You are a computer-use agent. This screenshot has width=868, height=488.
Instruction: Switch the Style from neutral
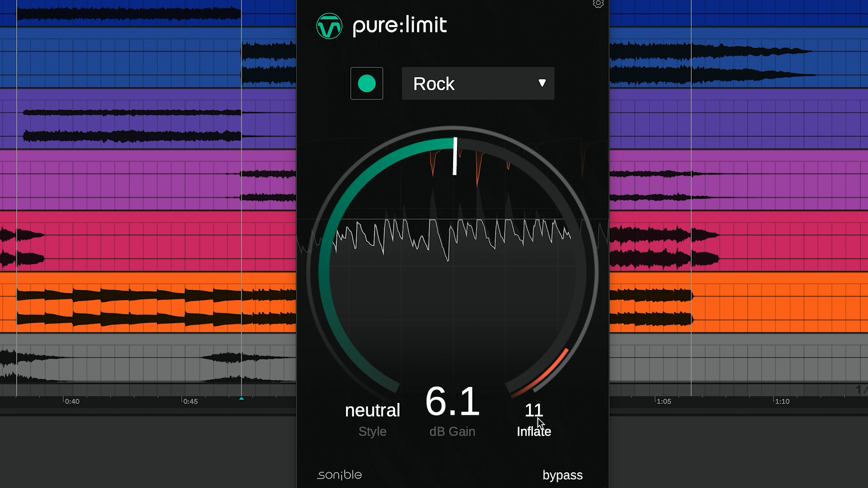372,410
